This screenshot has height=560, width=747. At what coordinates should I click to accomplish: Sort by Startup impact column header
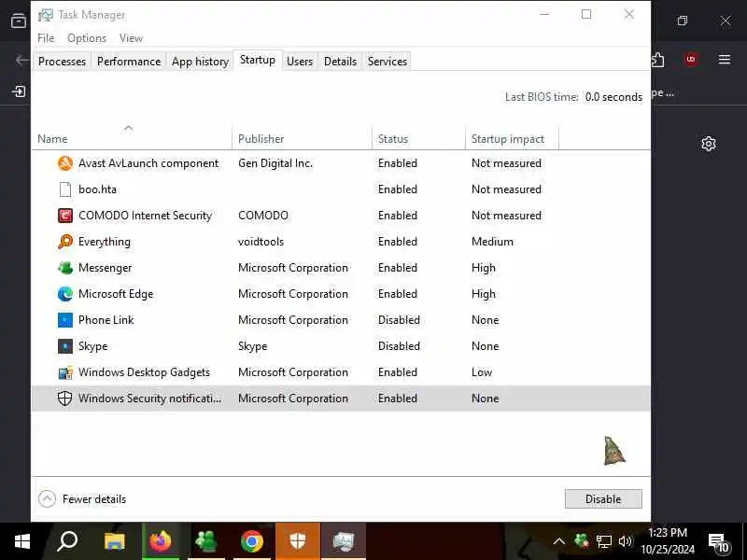512,138
